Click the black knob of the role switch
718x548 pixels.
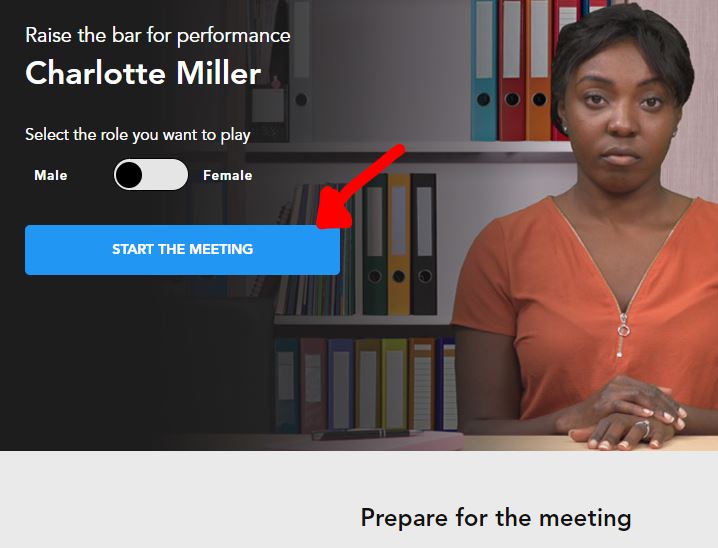point(129,174)
